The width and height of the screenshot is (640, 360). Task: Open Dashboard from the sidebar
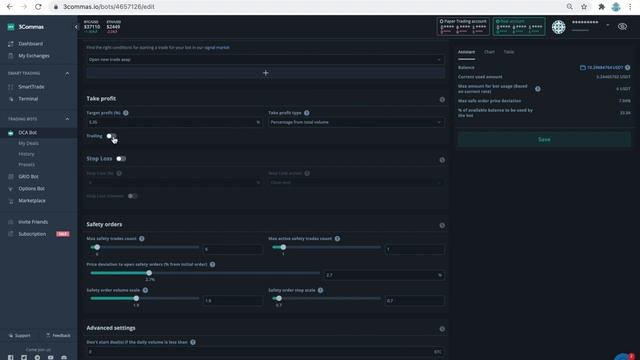coord(30,44)
